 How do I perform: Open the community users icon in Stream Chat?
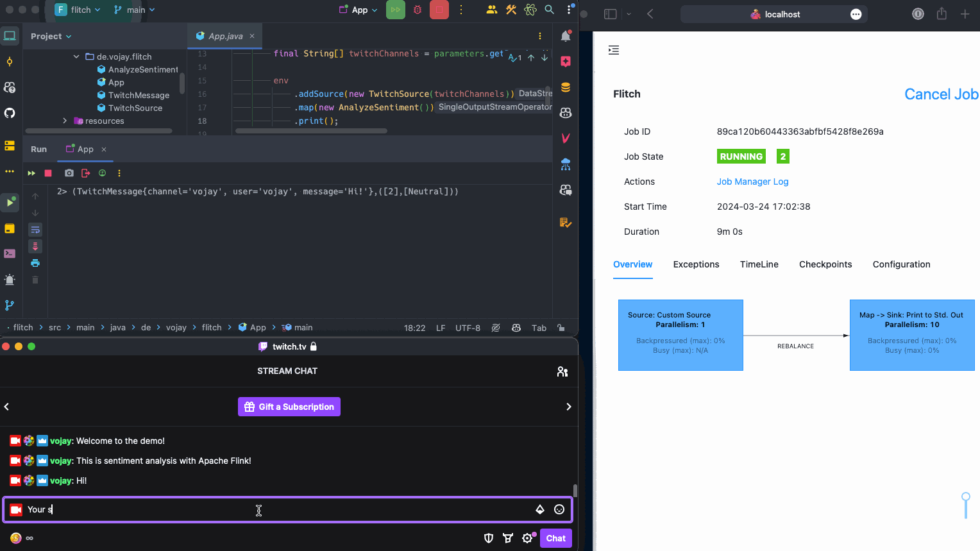tap(562, 371)
